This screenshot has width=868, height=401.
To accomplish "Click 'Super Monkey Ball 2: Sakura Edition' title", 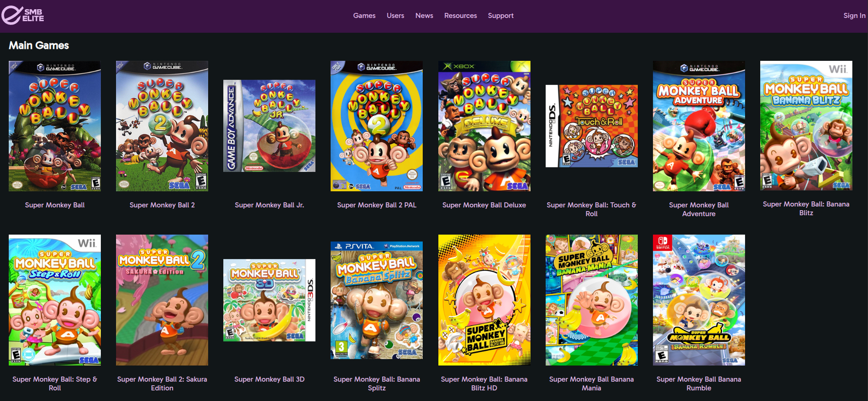I will pos(162,383).
